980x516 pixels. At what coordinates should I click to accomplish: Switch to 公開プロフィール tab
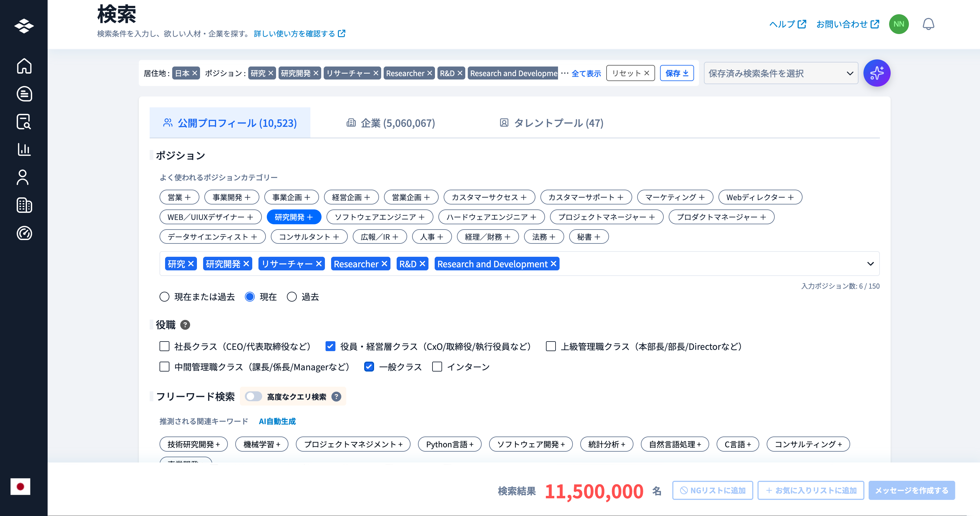tap(230, 123)
